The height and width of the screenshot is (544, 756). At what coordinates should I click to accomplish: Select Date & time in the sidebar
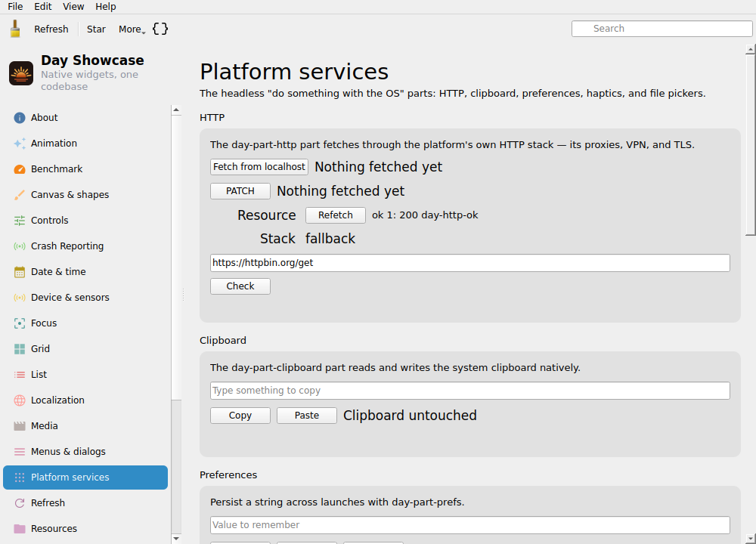pyautogui.click(x=85, y=272)
